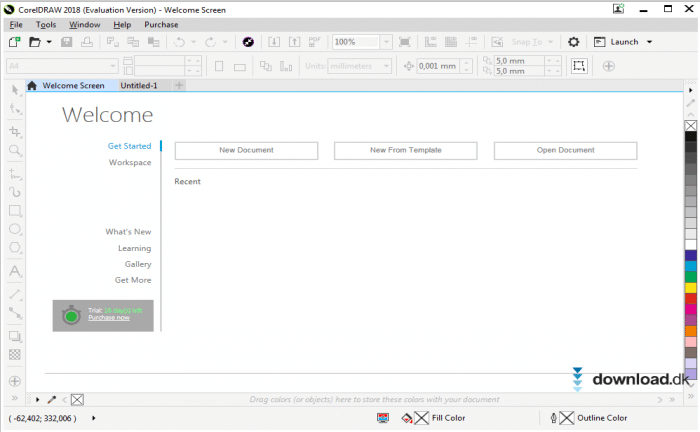The width and height of the screenshot is (700, 432).
Task: Click the Publish to PDF icon
Action: (314, 42)
